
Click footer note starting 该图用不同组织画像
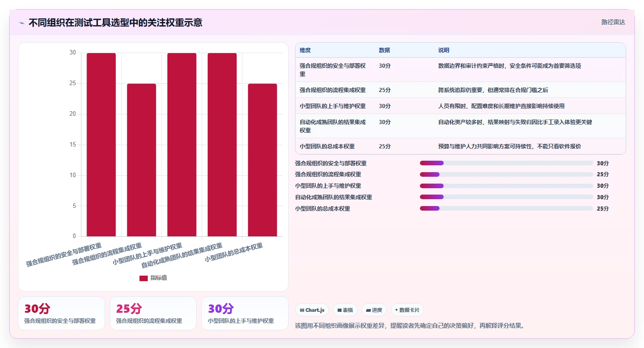[x=410, y=326]
